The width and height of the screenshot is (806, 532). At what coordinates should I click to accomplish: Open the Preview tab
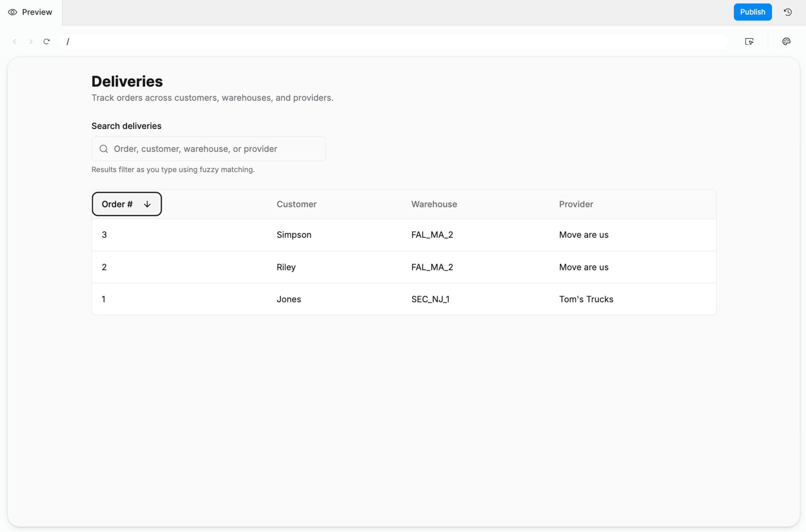pyautogui.click(x=30, y=12)
